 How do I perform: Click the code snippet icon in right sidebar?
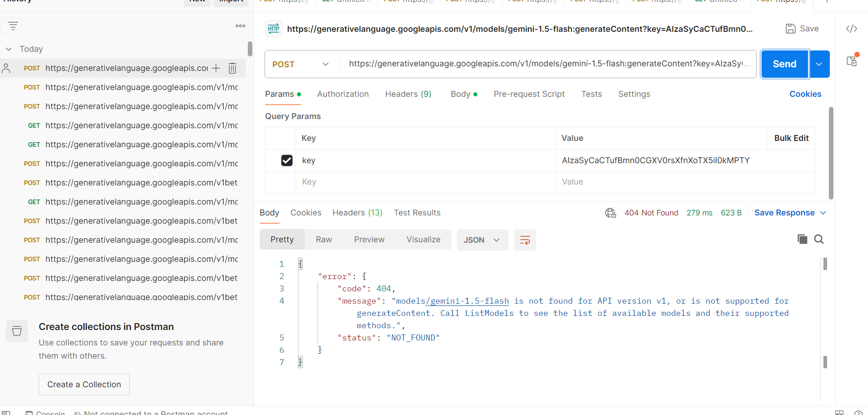pos(851,29)
